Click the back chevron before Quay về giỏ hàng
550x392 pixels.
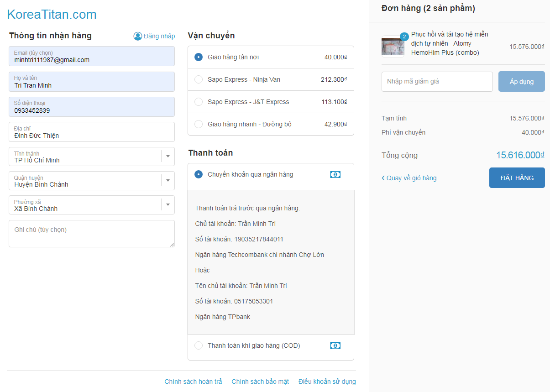click(x=383, y=178)
